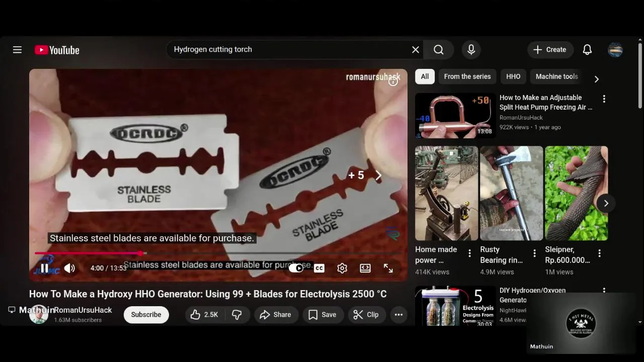The image size is (644, 362).
Task: Click the search magnifier button
Action: 439,50
